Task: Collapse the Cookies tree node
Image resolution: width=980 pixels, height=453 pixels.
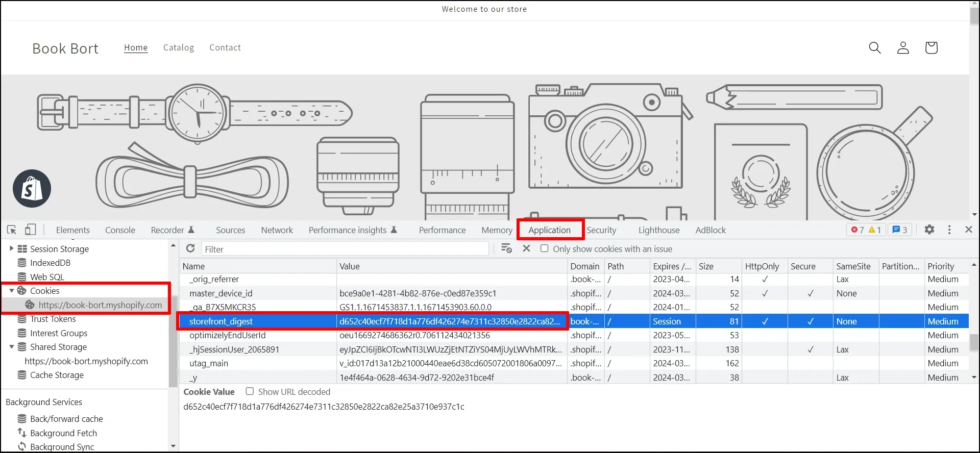Action: 11,291
